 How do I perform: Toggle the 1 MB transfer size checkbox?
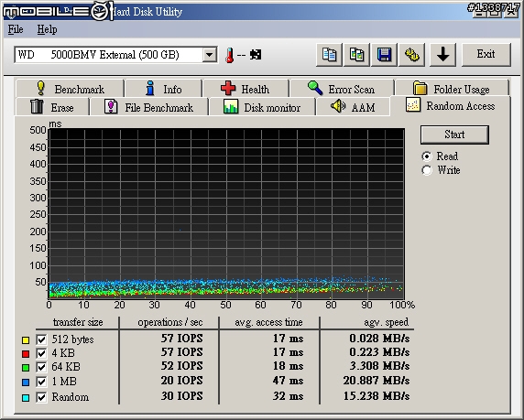click(41, 382)
